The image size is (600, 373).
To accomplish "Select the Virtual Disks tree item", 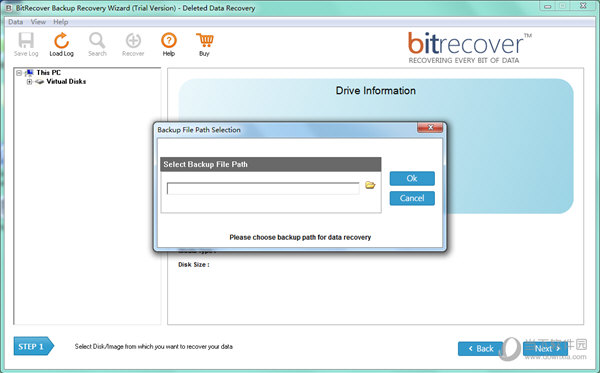I will 66,81.
